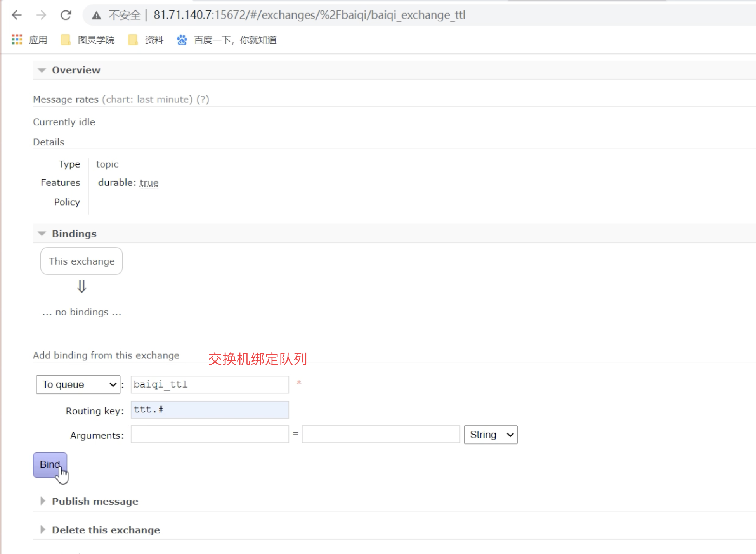
Task: Collapse the Bindings section
Action: [42, 233]
